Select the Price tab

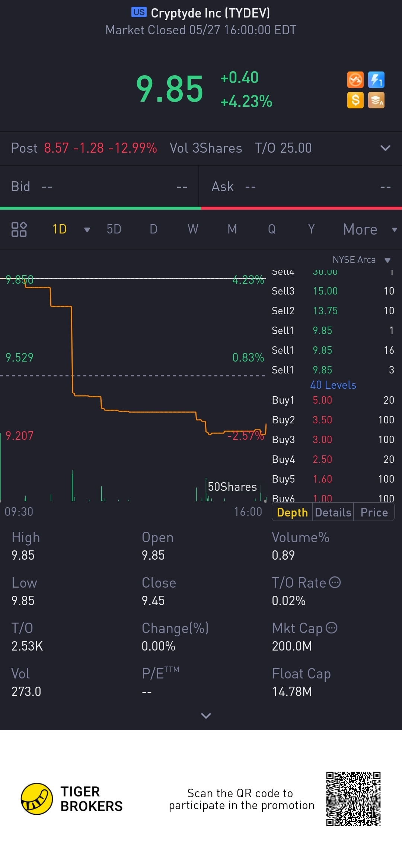click(374, 512)
